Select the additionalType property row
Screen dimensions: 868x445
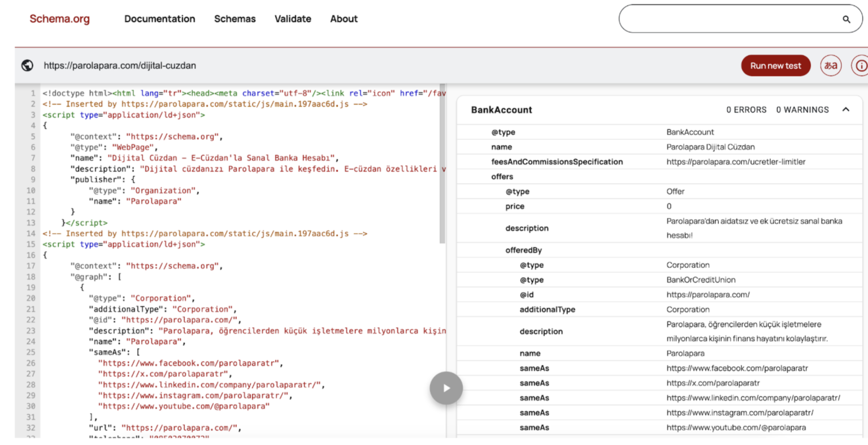tap(659, 309)
